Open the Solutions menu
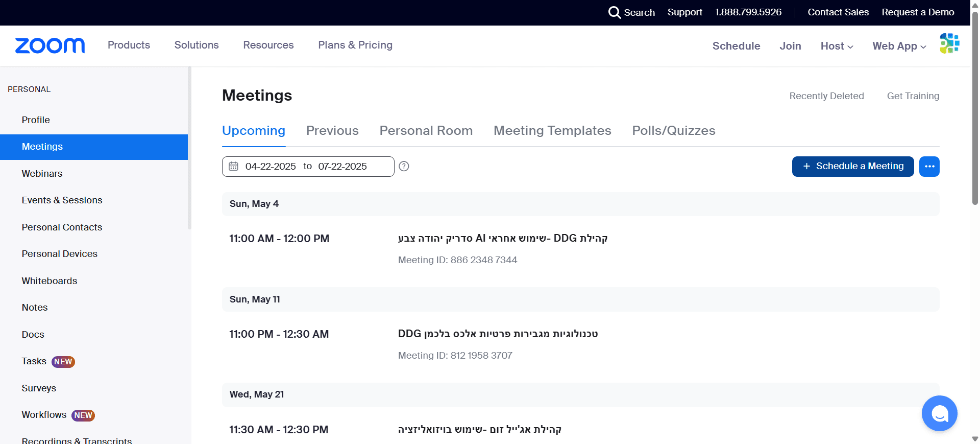Image resolution: width=980 pixels, height=444 pixels. point(197,45)
